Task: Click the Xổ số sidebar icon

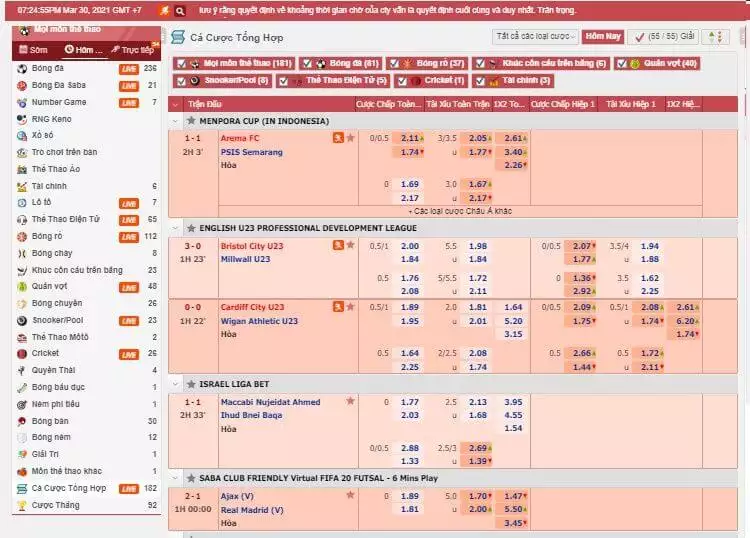Action: [22, 136]
